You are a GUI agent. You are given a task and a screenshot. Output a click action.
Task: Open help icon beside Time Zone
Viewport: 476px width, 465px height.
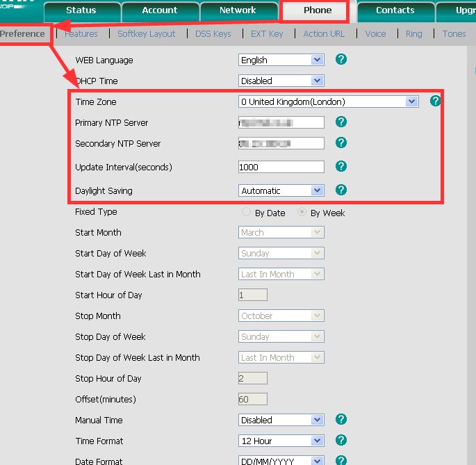point(435,101)
